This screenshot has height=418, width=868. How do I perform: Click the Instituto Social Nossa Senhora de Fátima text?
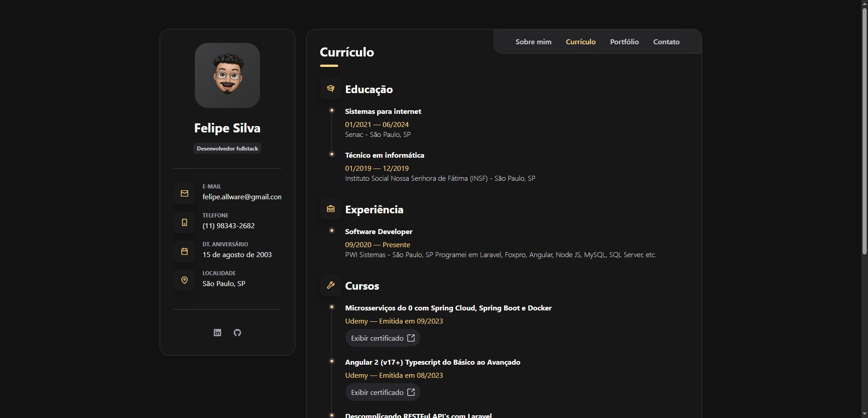coord(440,178)
